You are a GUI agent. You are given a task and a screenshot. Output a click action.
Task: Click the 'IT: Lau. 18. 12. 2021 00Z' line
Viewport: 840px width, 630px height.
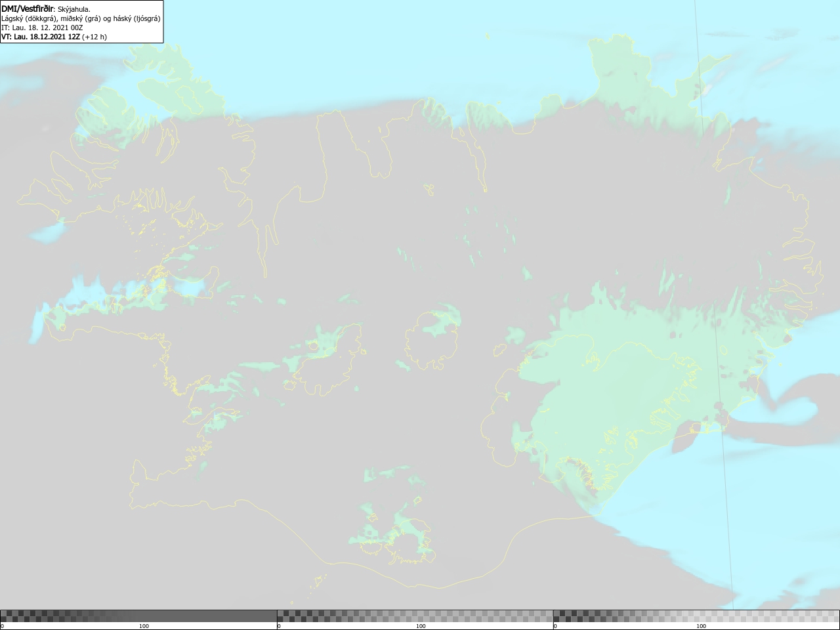point(42,28)
